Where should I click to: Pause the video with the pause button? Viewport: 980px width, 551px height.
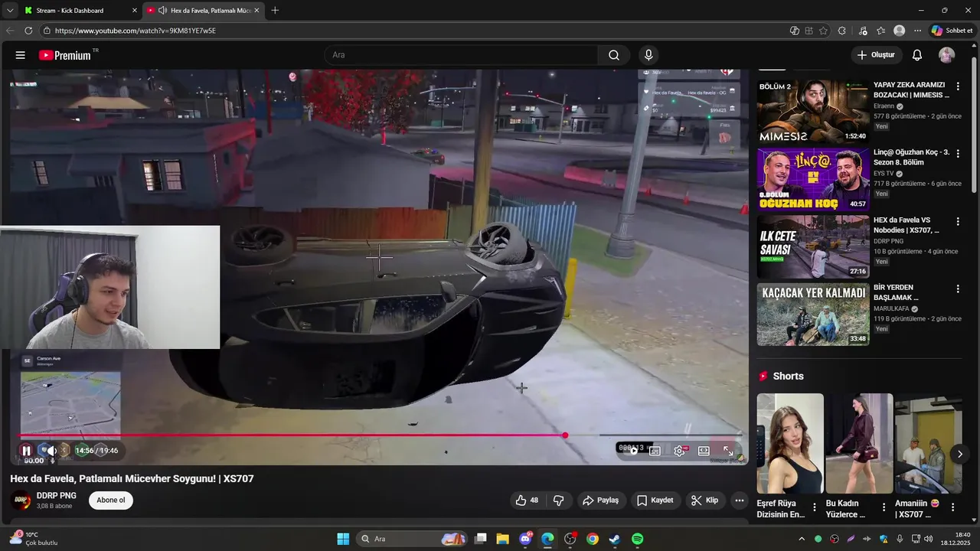26,451
